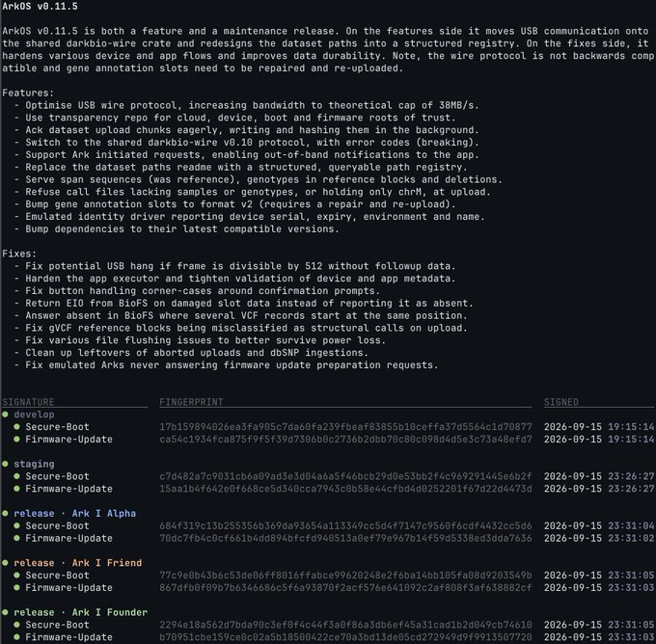The width and height of the screenshot is (656, 644).
Task: Click the SIGNED column header
Action: (561, 402)
